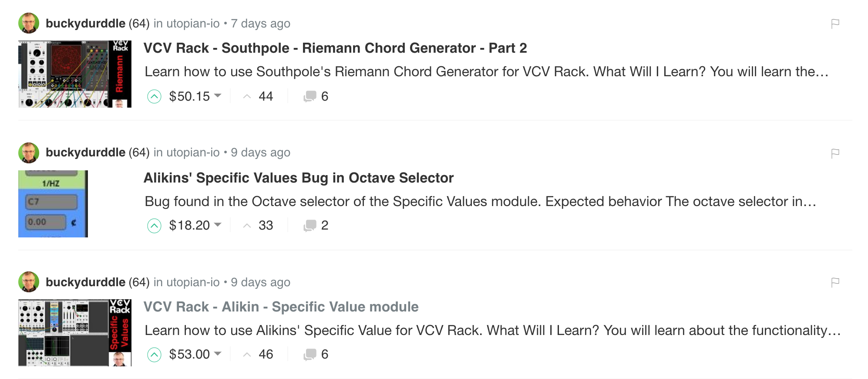
Task: Show the 44 voters list
Action: click(x=266, y=96)
